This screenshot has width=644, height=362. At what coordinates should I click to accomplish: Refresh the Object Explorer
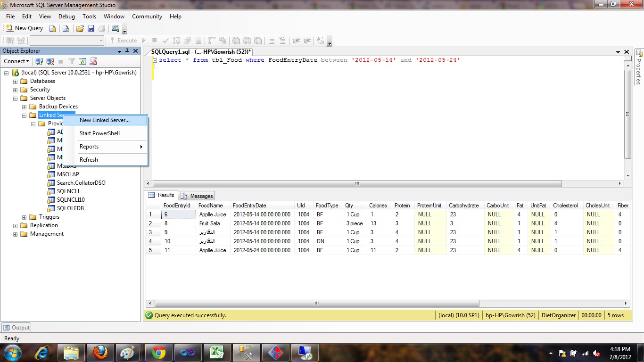coord(83,61)
